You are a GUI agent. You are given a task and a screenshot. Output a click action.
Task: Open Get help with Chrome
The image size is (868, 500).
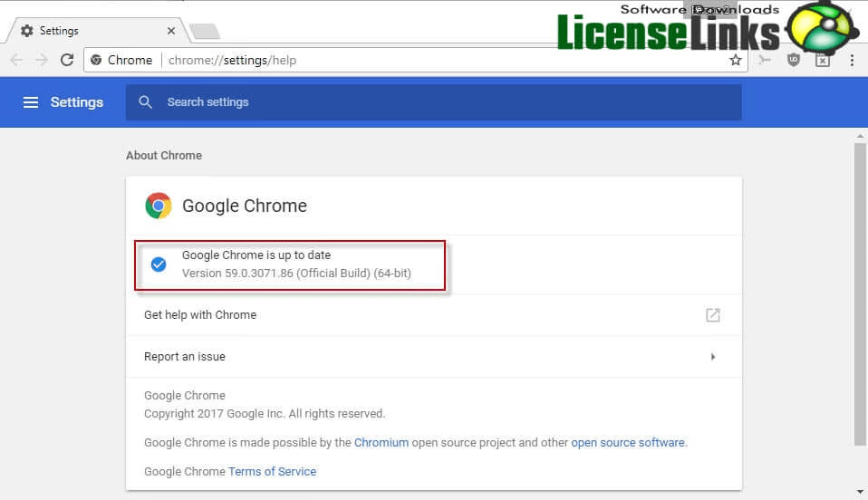433,315
